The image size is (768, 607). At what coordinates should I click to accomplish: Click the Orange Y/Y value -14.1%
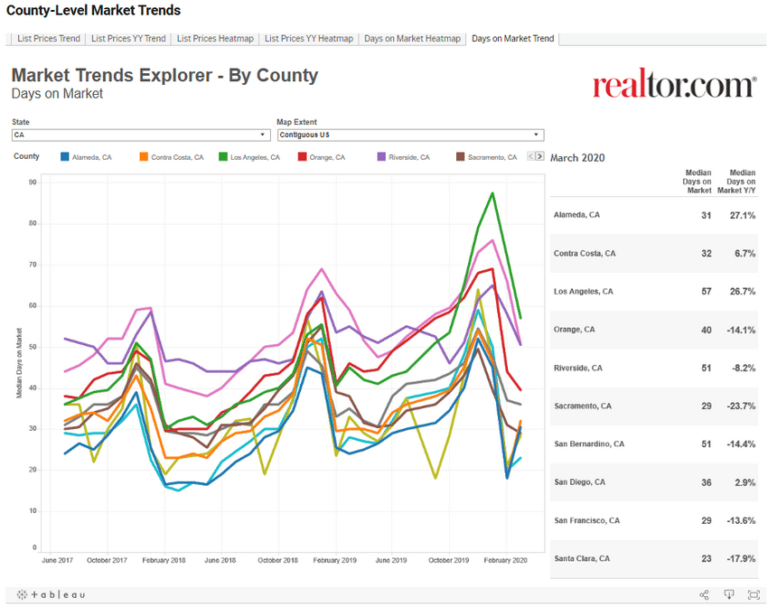(741, 330)
